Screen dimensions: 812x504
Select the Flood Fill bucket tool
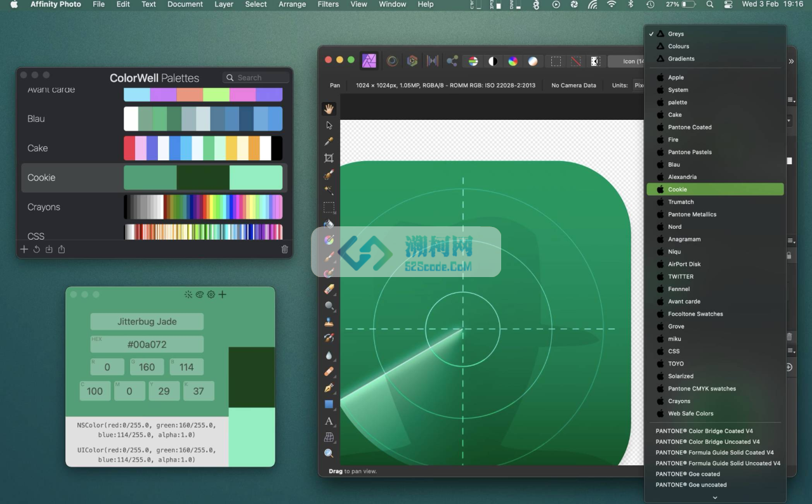(x=329, y=223)
